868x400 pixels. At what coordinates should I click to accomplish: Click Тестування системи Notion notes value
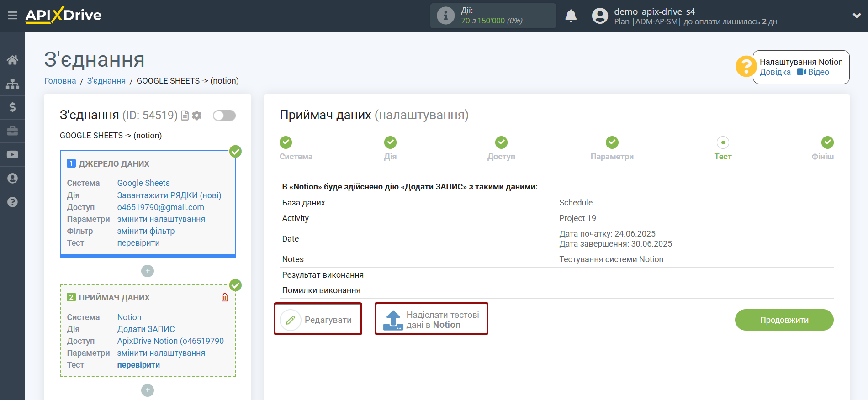click(x=611, y=259)
